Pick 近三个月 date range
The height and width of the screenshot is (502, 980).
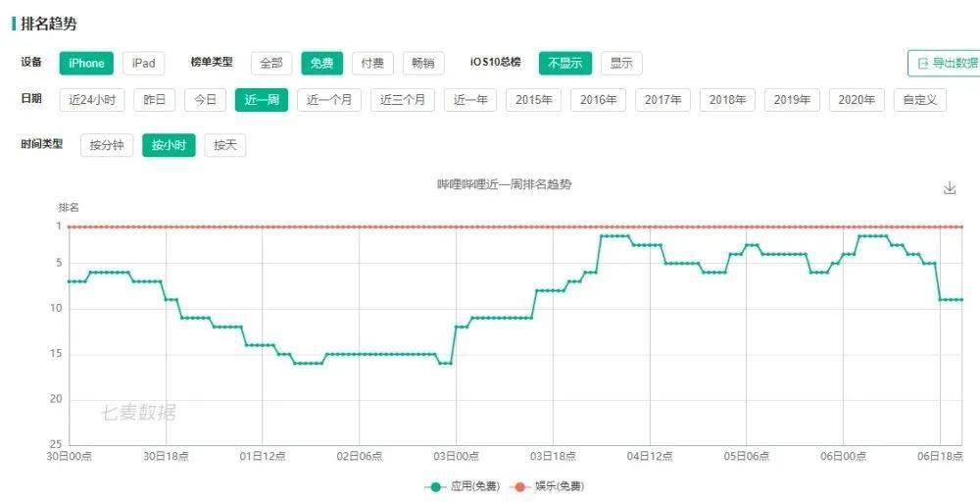click(x=403, y=100)
